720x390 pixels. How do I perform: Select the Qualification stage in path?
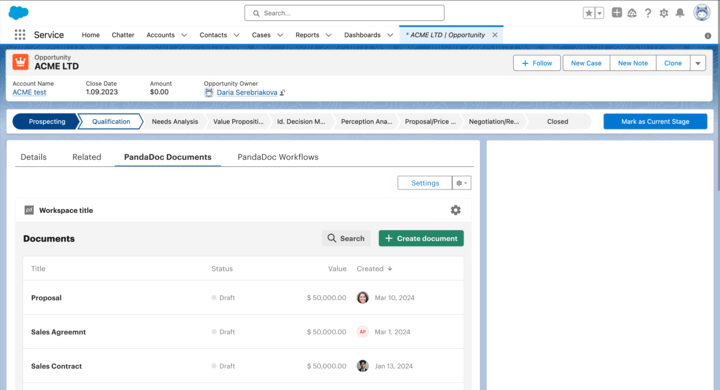[x=111, y=122]
